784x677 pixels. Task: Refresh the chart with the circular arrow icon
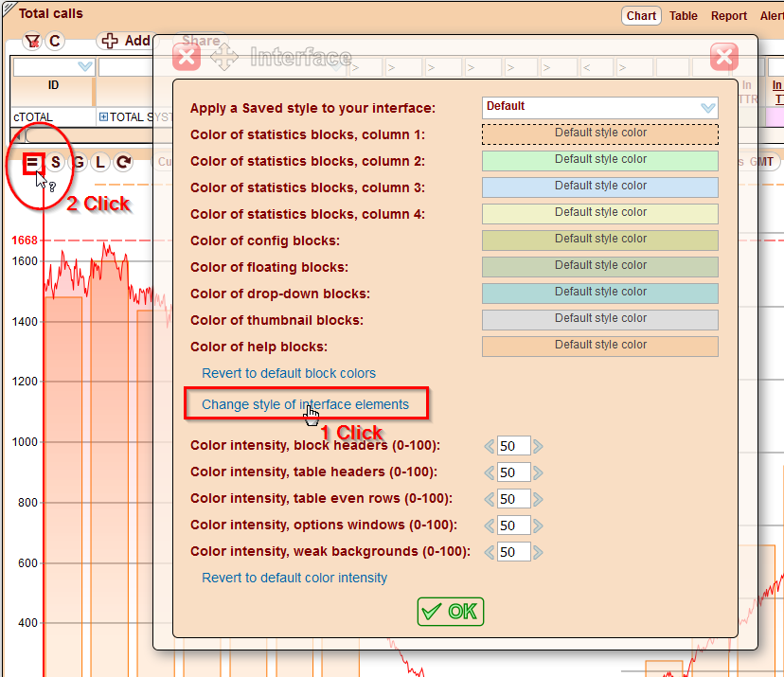(122, 161)
